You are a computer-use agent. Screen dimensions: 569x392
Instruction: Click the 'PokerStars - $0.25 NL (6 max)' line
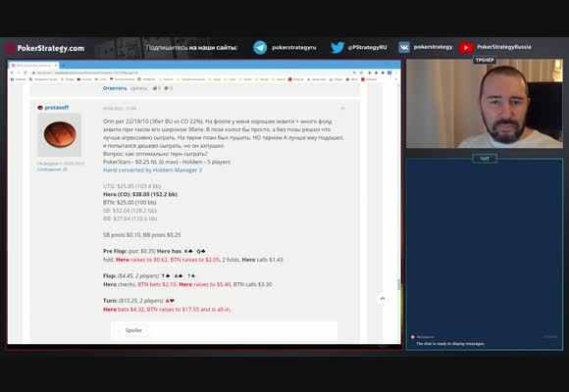167,162
